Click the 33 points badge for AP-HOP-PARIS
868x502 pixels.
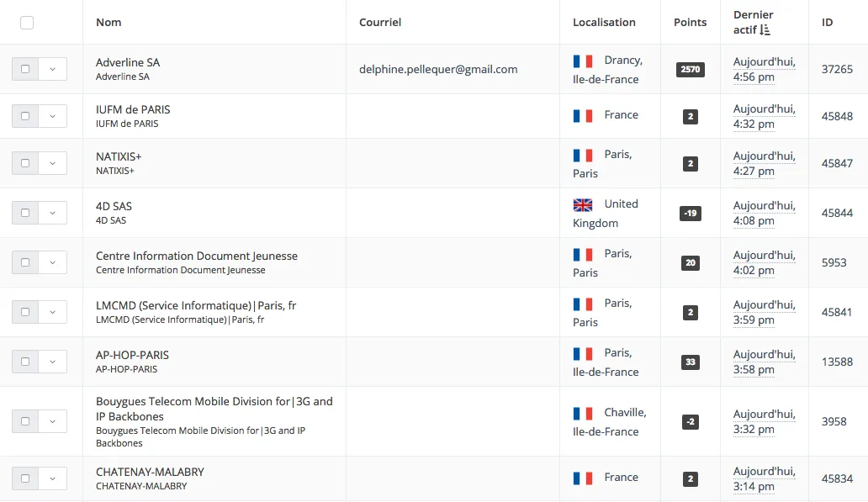[x=691, y=362]
